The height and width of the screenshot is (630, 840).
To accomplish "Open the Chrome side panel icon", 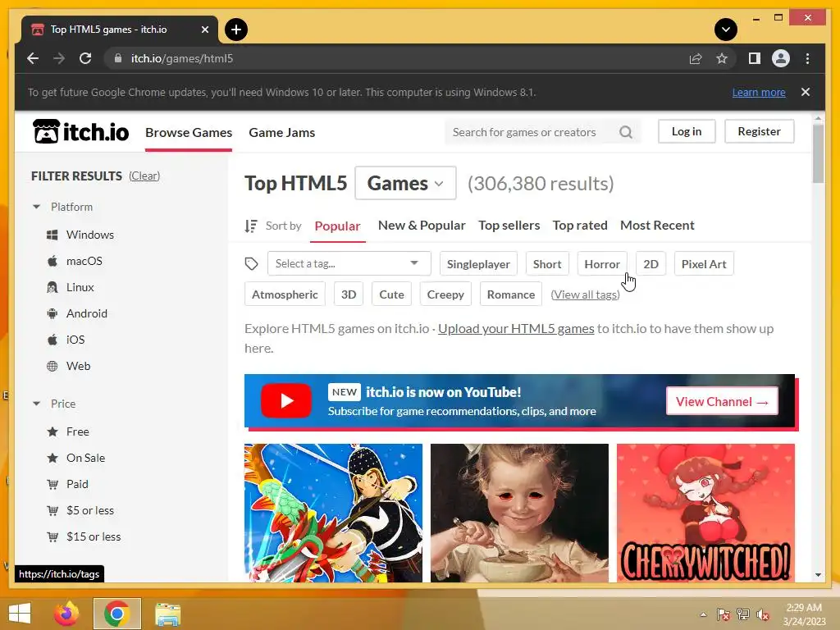I will pos(755,58).
